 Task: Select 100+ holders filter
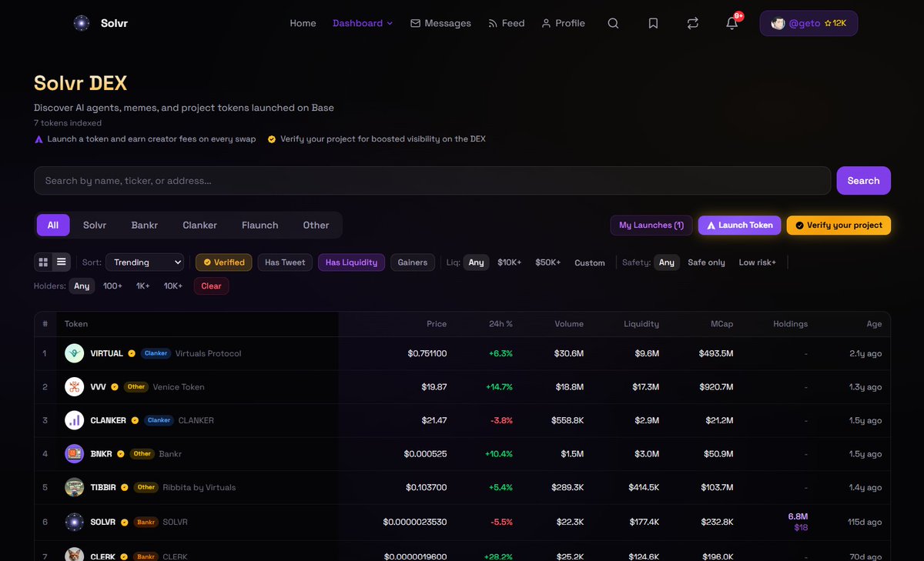(x=112, y=286)
